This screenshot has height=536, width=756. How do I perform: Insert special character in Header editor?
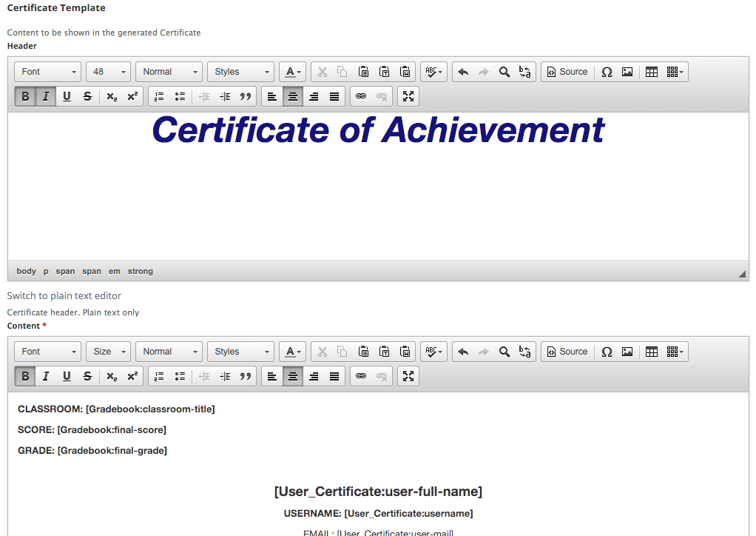(607, 72)
